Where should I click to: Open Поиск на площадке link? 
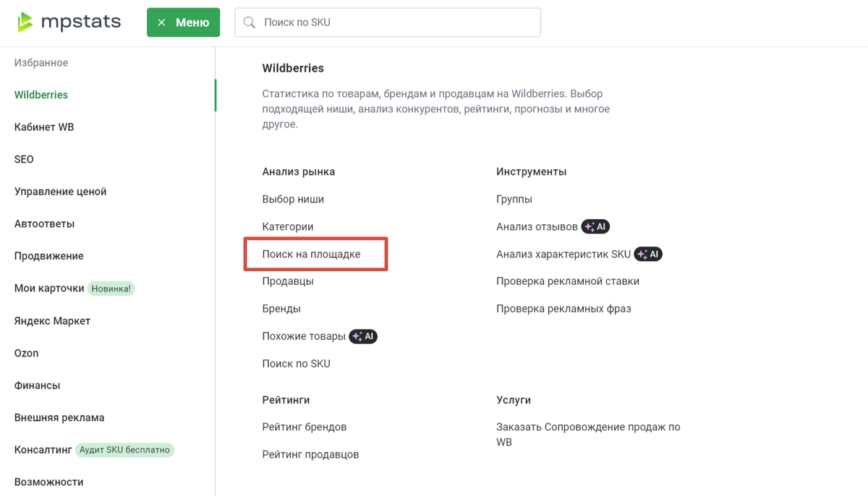[x=311, y=255]
